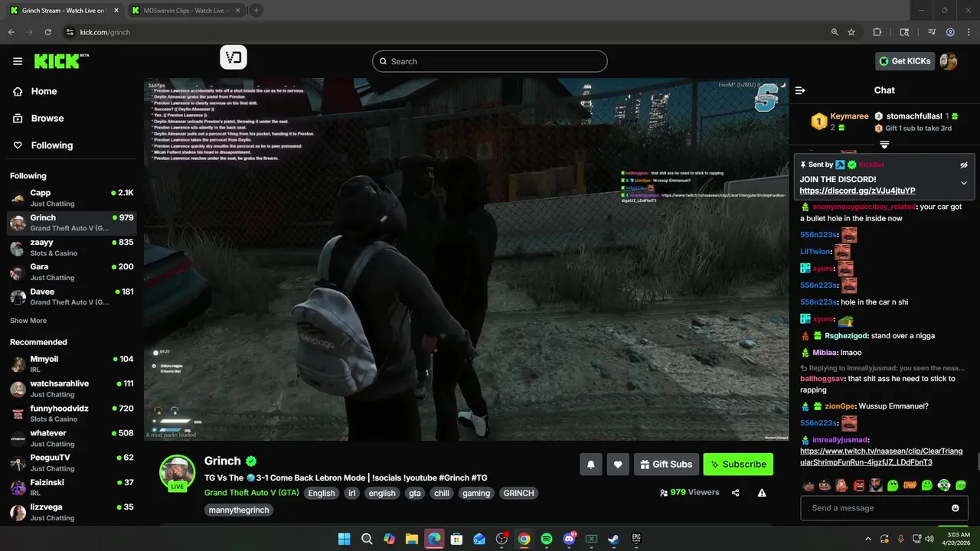Open Gara channel in sidebar

click(72, 272)
